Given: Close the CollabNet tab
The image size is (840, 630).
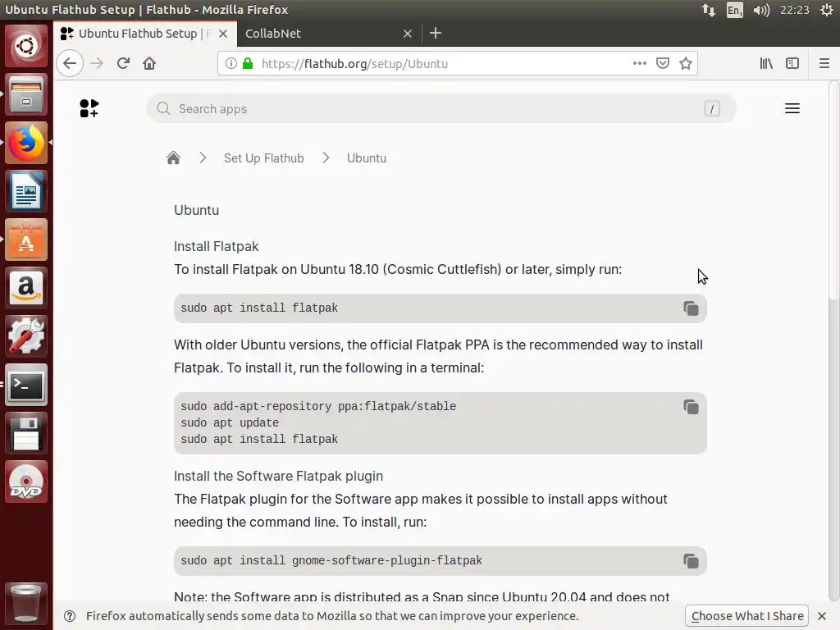Looking at the screenshot, I should (407, 33).
